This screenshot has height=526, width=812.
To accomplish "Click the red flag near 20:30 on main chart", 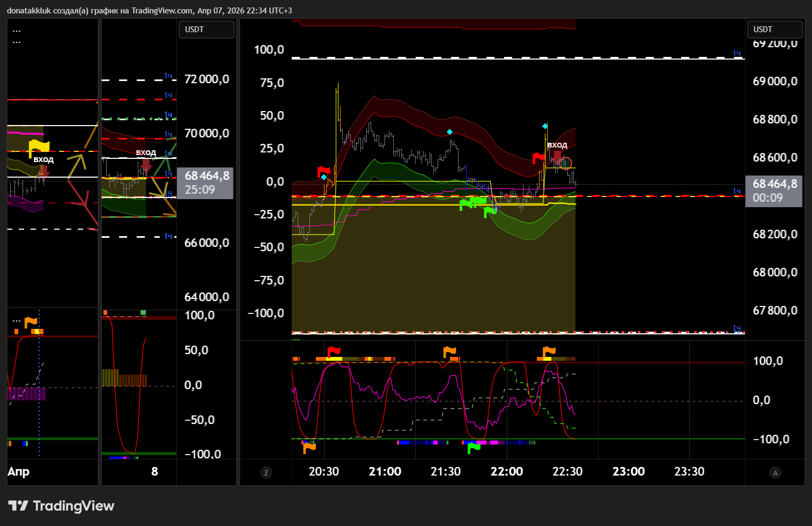I will 323,172.
